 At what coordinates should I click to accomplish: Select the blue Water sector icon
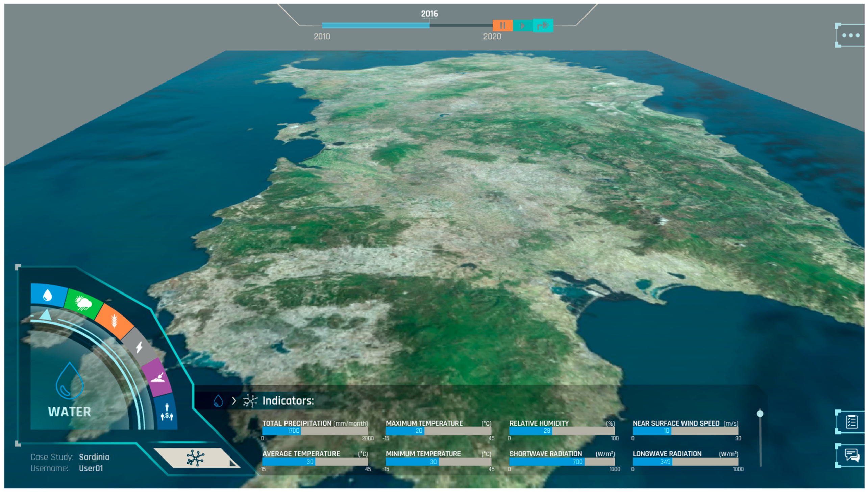click(48, 295)
